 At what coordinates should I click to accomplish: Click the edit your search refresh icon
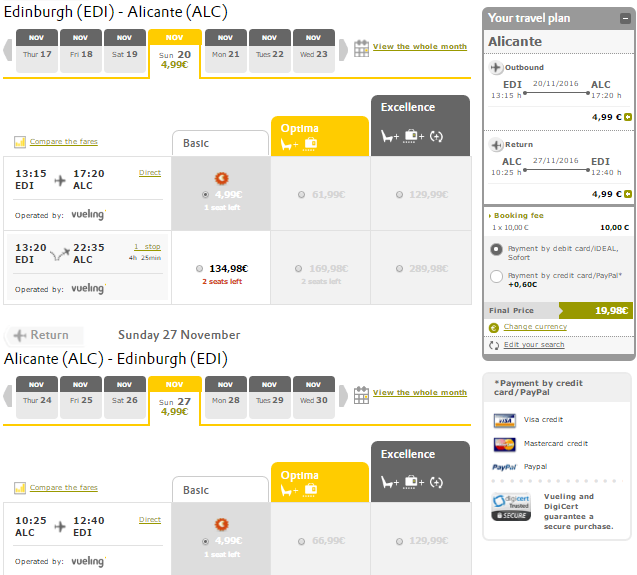(x=494, y=345)
